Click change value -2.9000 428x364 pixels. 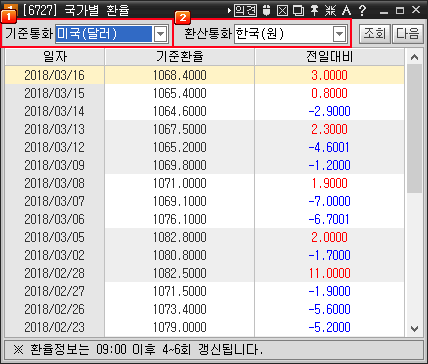(330, 111)
